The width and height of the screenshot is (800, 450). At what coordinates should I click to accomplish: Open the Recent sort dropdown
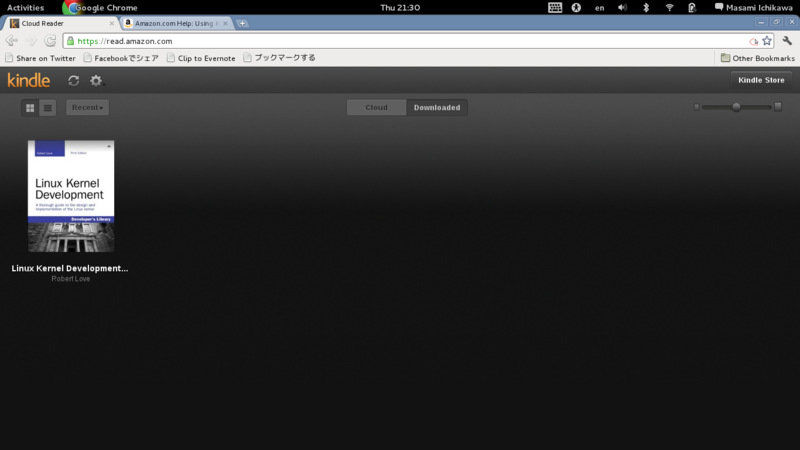[87, 108]
